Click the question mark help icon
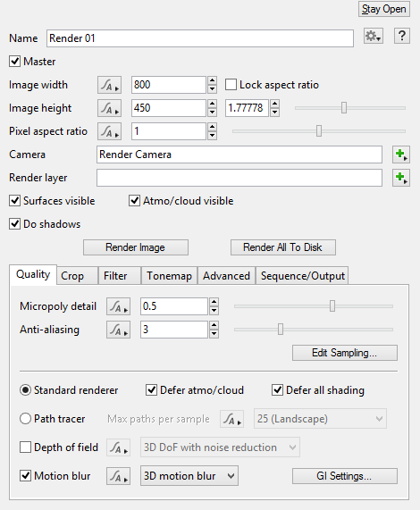Viewport: 420px width, 510px height. point(402,36)
